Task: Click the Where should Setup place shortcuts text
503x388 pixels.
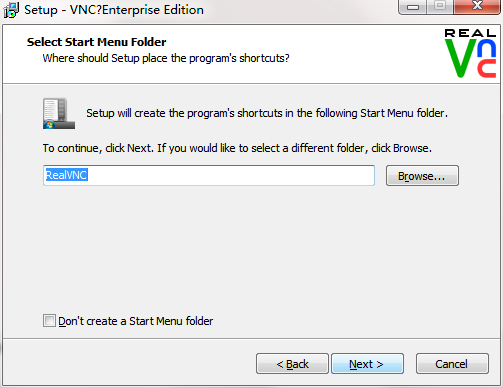Action: coord(166,58)
